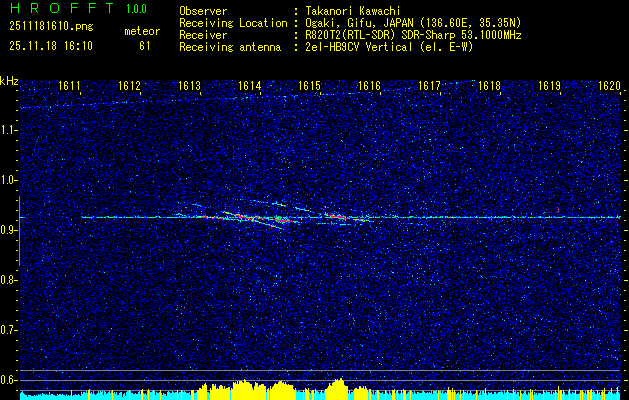Viewport: 629px width, 400px height.
Task: Click the 1619 time axis label
Action: pos(549,85)
